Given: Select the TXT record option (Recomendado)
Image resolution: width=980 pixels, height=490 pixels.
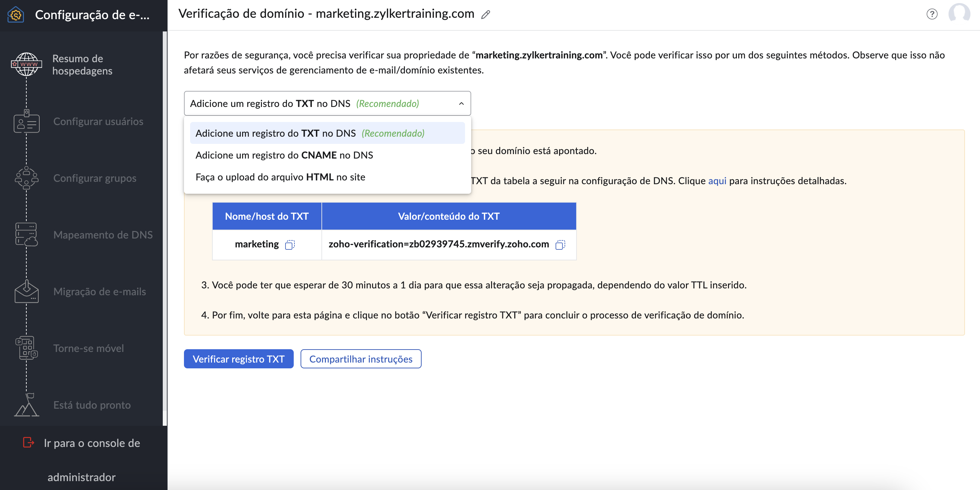Looking at the screenshot, I should [x=327, y=133].
